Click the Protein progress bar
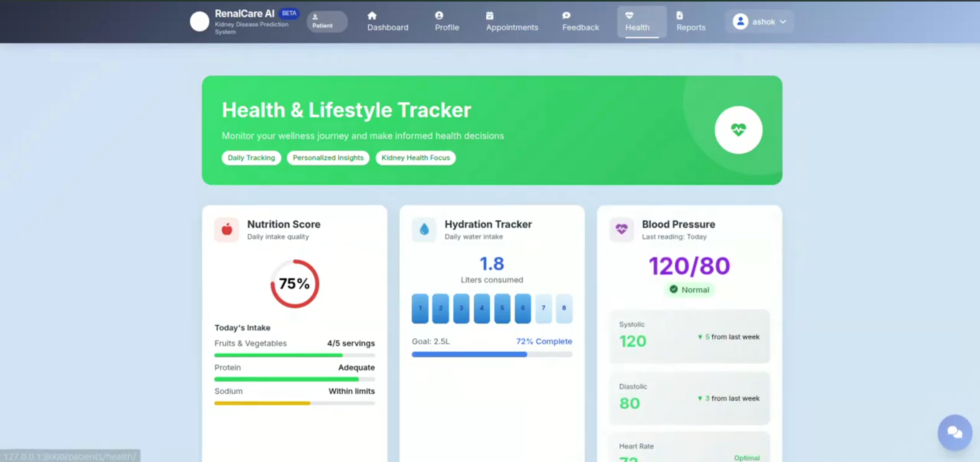The image size is (980, 462). tap(294, 379)
